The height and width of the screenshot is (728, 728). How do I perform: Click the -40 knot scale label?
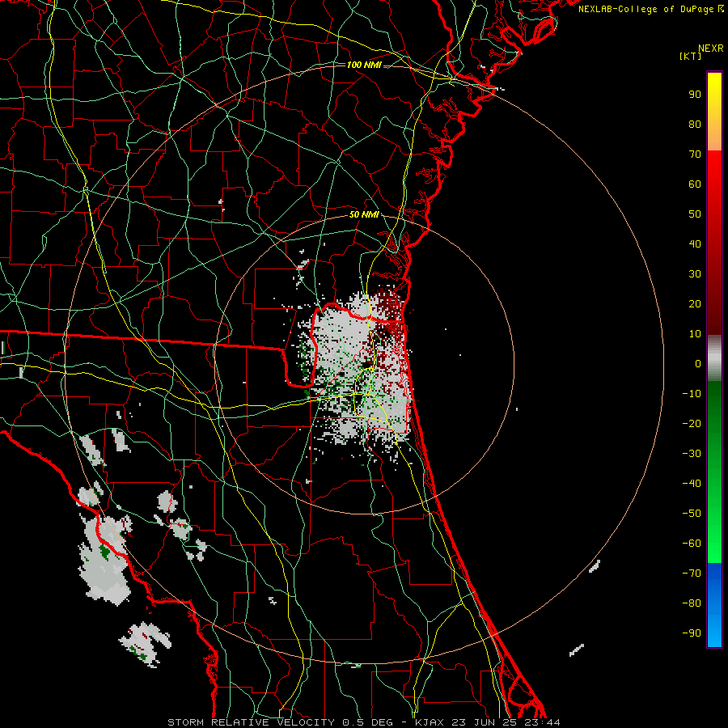pos(692,484)
